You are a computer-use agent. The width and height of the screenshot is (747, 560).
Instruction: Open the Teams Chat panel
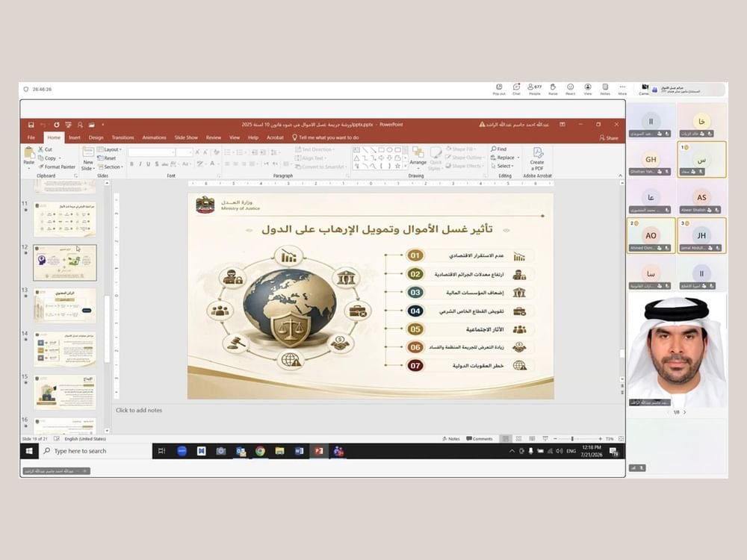tap(516, 89)
